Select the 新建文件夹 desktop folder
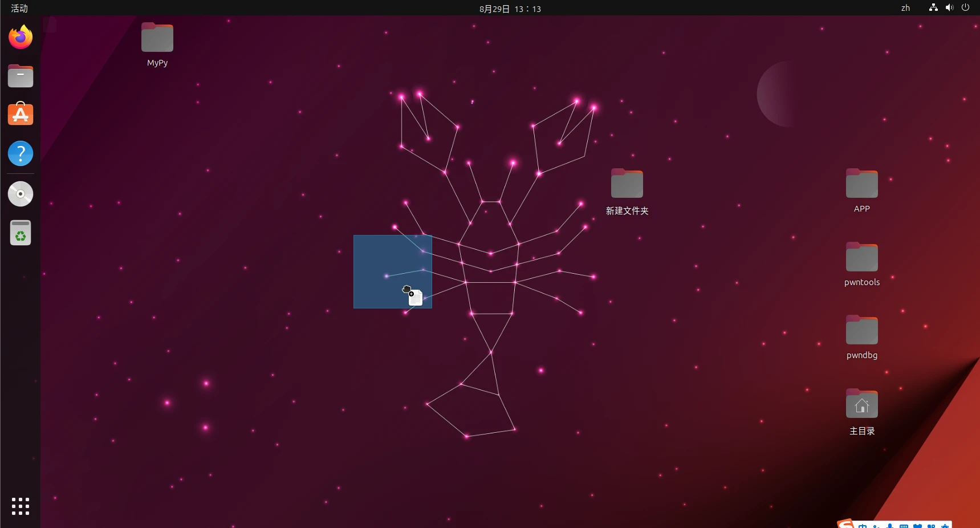980x528 pixels. point(627,192)
